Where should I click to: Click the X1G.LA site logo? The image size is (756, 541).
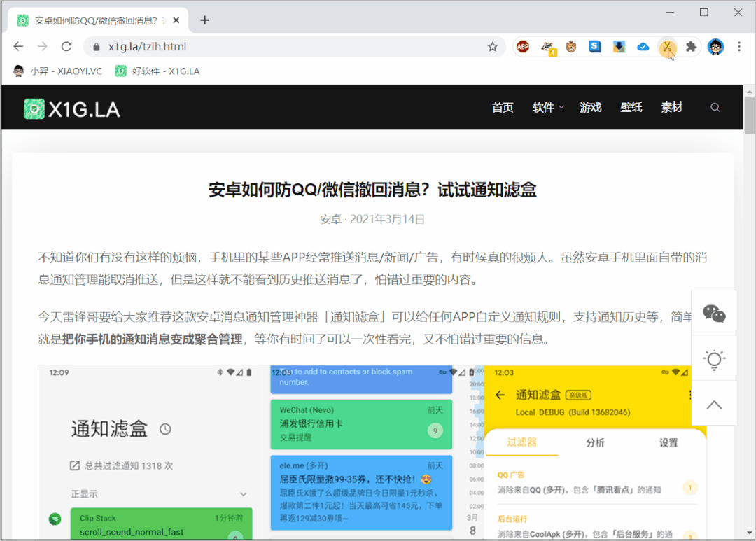[x=72, y=109]
